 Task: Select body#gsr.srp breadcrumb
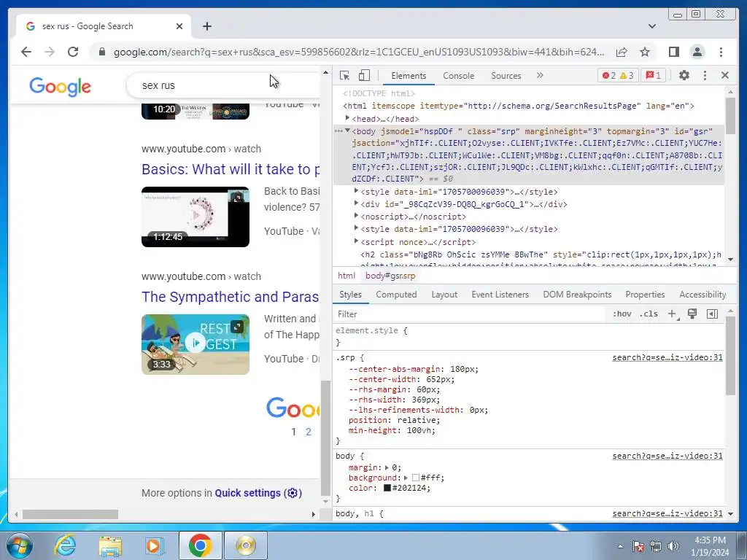pyautogui.click(x=390, y=276)
